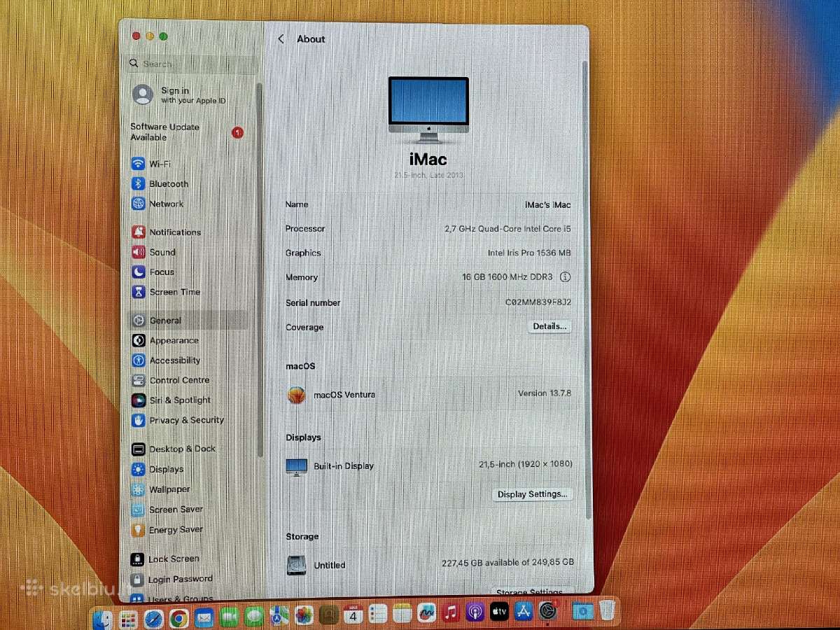Click the Coverage Details button
This screenshot has height=630, width=840.
tap(549, 326)
